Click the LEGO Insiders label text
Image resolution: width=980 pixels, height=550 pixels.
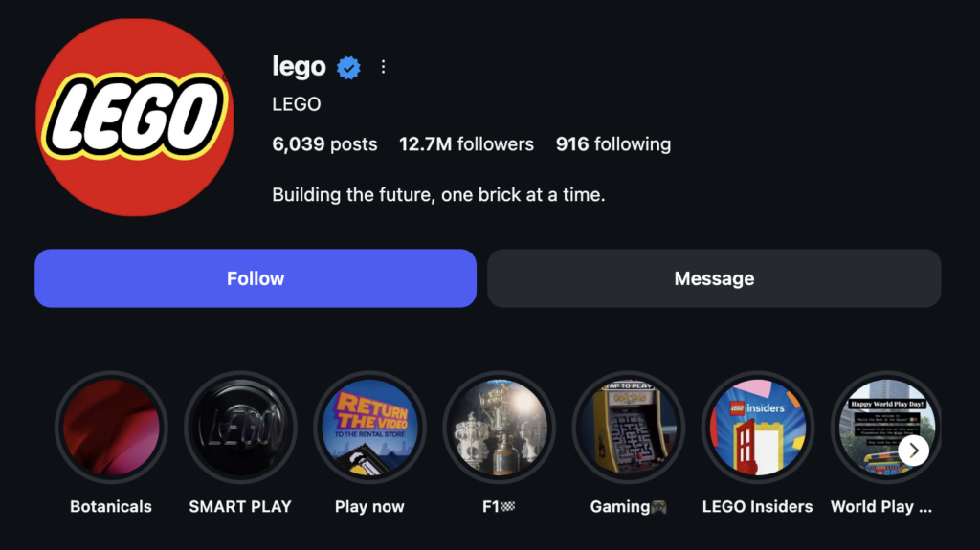pos(757,506)
